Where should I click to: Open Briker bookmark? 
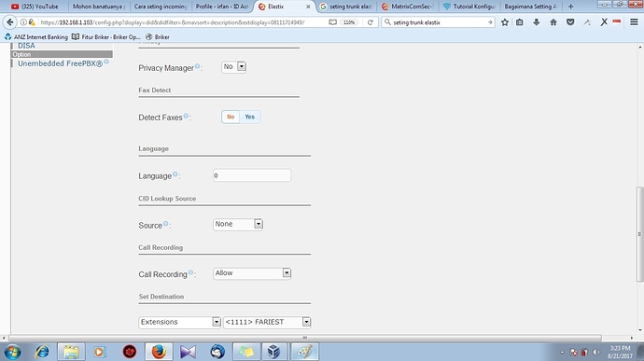coord(158,37)
